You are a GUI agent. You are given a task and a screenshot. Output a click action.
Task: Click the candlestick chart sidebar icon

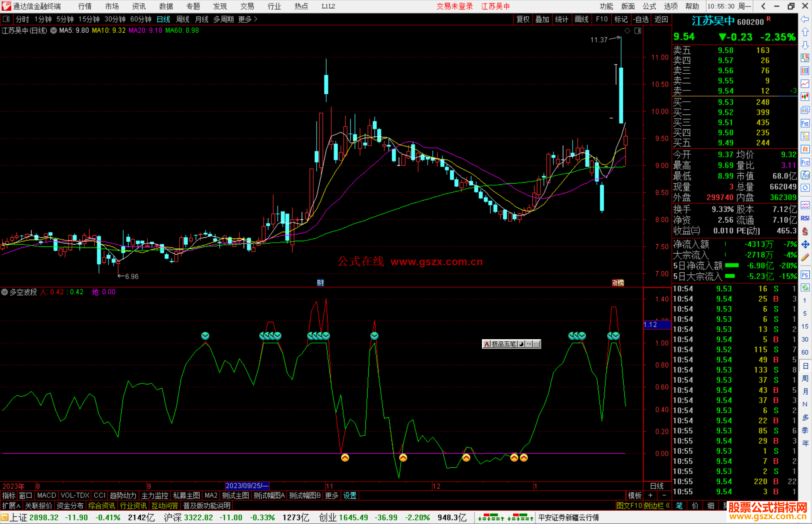[805, 97]
